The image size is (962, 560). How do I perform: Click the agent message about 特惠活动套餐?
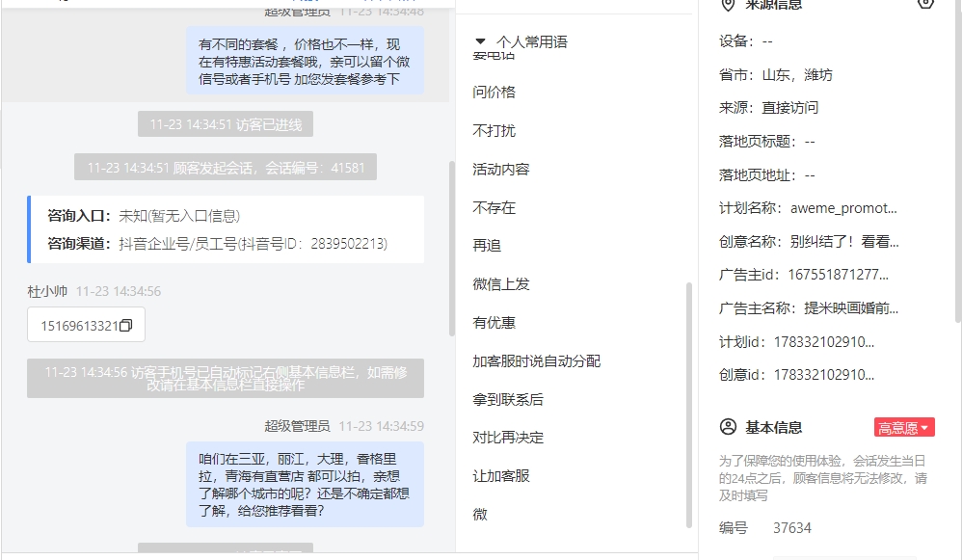point(305,61)
